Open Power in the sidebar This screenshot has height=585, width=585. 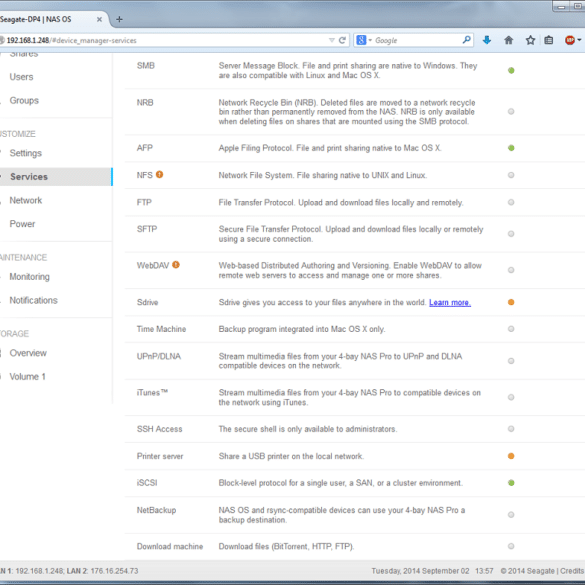[x=22, y=224]
